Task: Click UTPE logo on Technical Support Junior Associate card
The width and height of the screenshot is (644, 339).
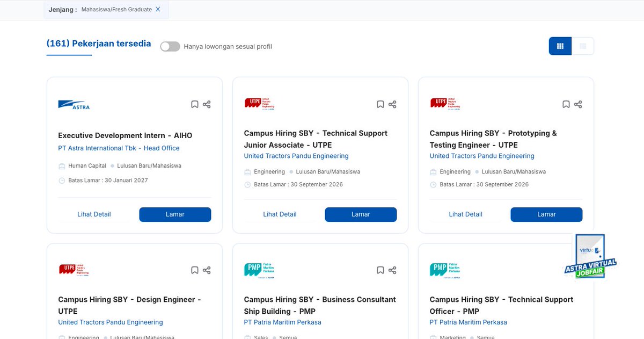Action: point(259,104)
